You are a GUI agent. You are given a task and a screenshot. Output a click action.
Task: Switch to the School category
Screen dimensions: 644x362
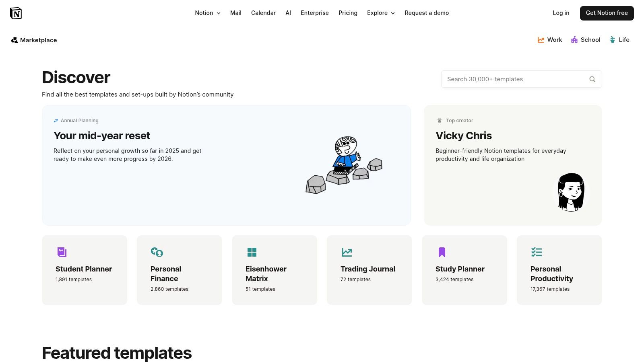pyautogui.click(x=585, y=40)
